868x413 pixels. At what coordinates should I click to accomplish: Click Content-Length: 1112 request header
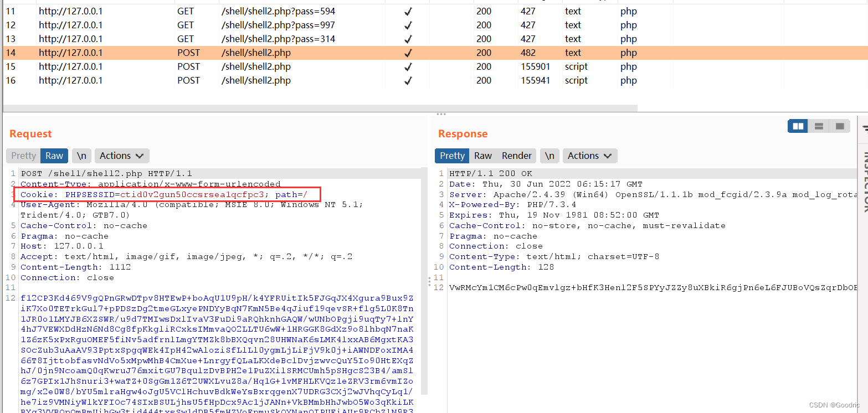[x=76, y=267]
